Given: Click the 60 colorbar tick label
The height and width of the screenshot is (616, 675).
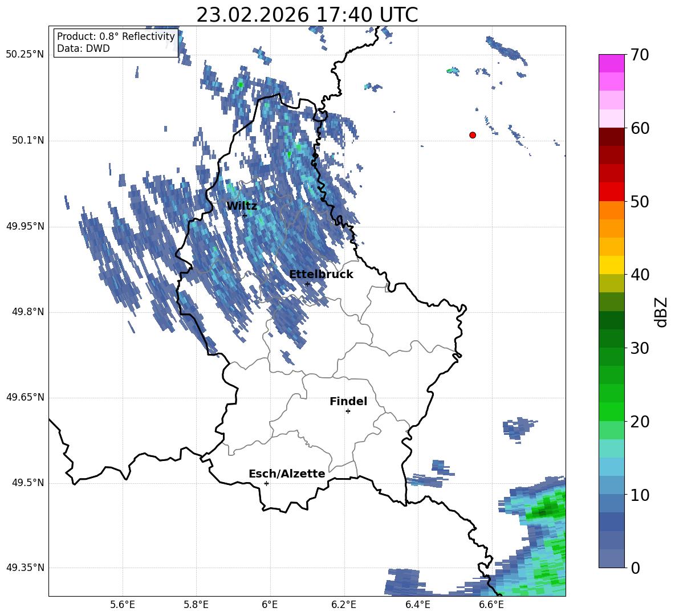Looking at the screenshot, I should point(640,128).
